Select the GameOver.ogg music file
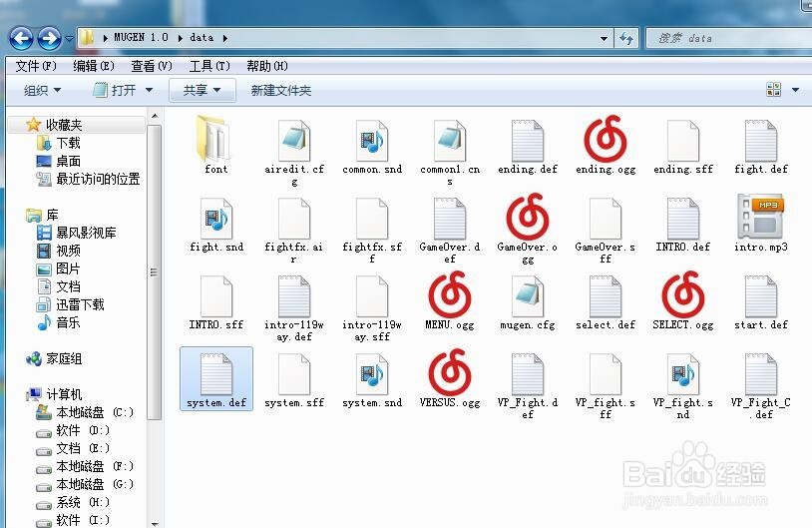The height and width of the screenshot is (528, 812). (527, 216)
